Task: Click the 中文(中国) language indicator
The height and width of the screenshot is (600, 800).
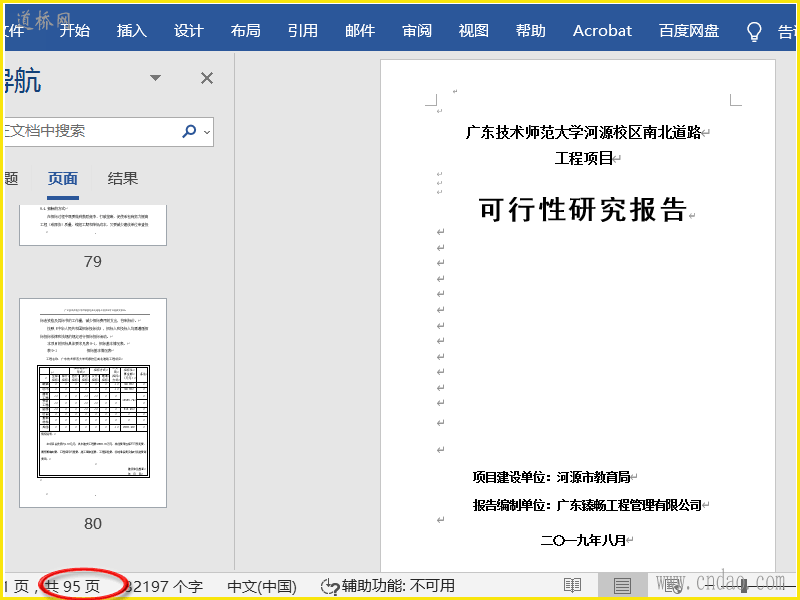Action: click(x=262, y=586)
